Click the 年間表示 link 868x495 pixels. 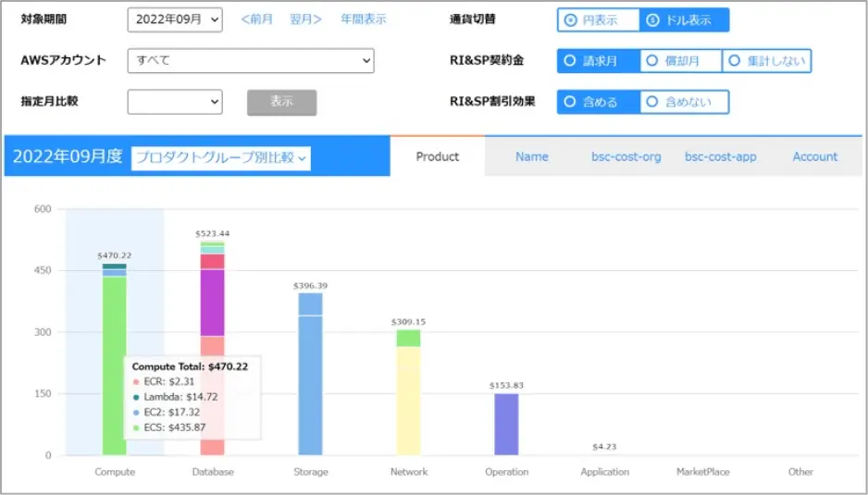[363, 19]
